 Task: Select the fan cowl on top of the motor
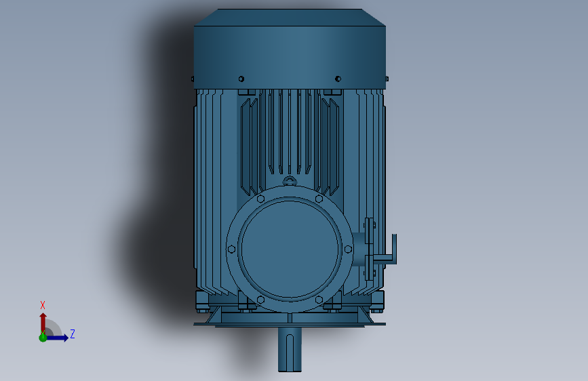click(290, 49)
